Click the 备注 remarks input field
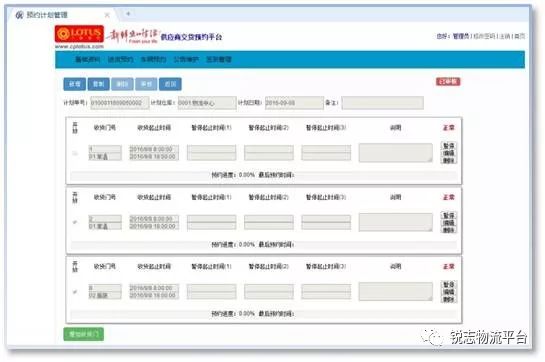This screenshot has width=545, height=362. tap(382, 103)
